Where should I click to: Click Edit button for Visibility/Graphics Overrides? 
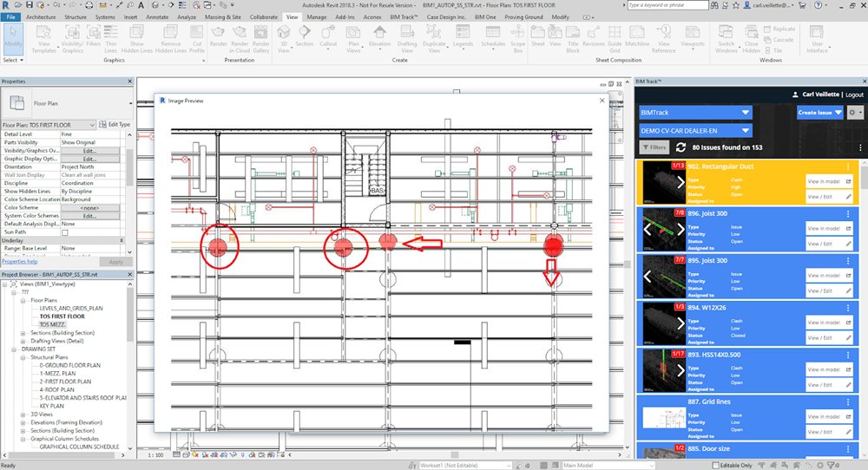[x=89, y=150]
